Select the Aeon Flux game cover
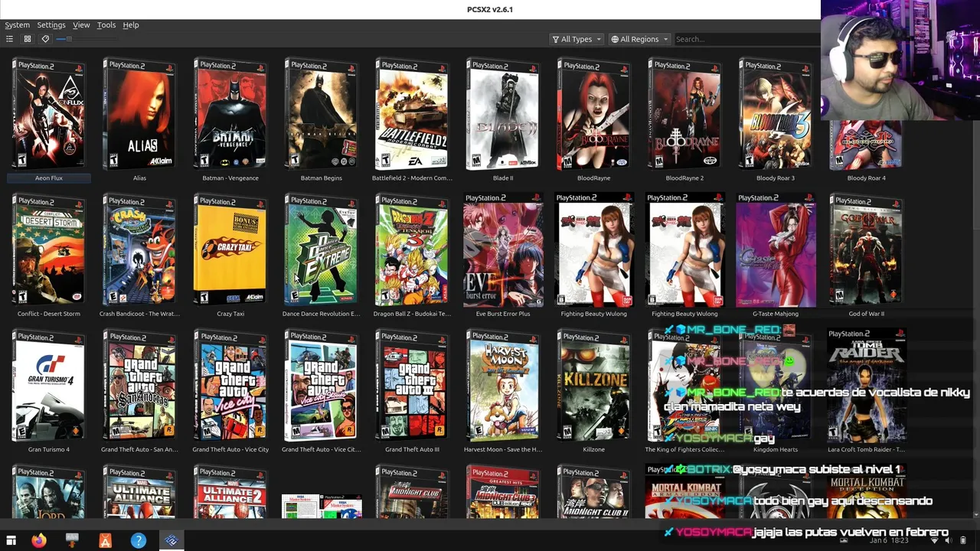 [49, 115]
